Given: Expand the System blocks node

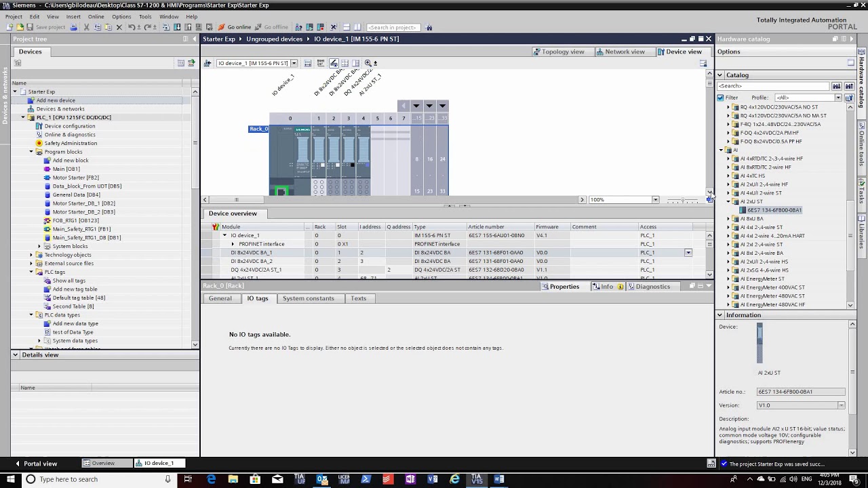Looking at the screenshot, I should tap(39, 246).
